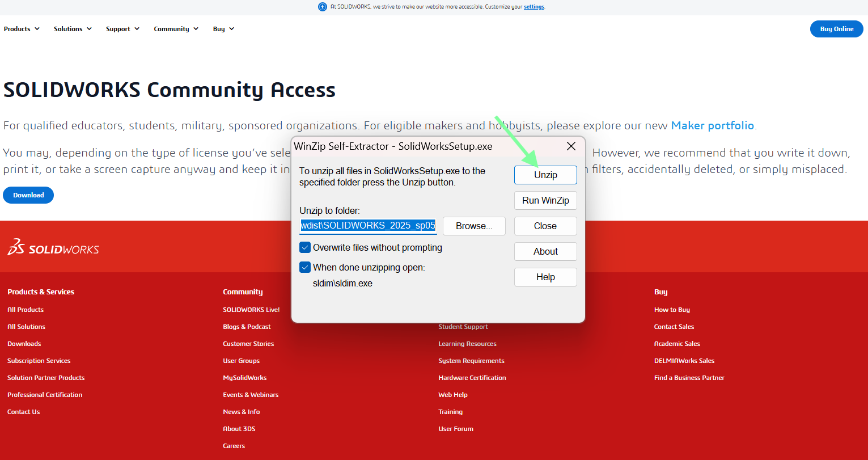Image resolution: width=868 pixels, height=460 pixels.
Task: Open Academic Sales footer link
Action: [x=677, y=344]
